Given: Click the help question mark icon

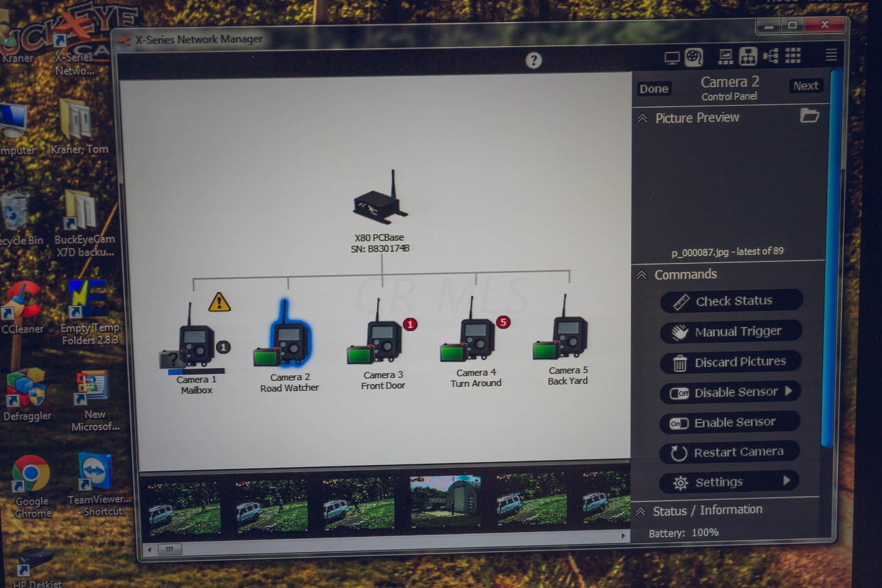Looking at the screenshot, I should pyautogui.click(x=534, y=60).
